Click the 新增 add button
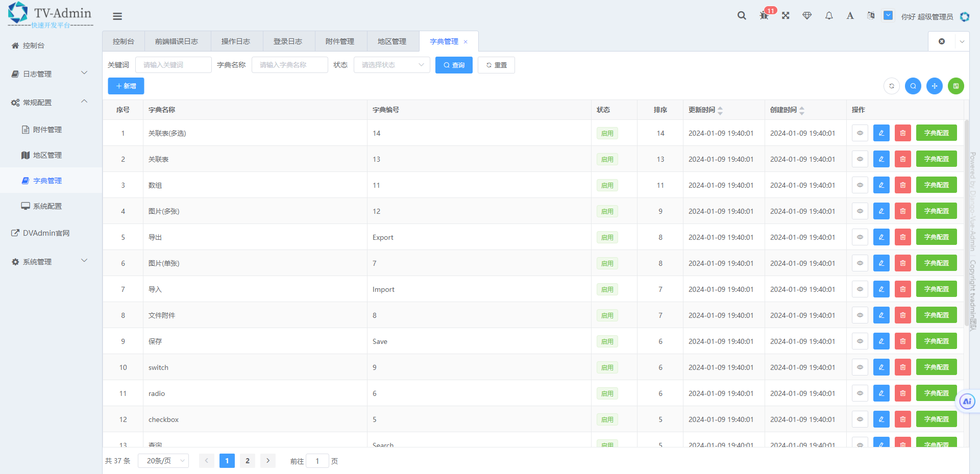 [x=126, y=86]
